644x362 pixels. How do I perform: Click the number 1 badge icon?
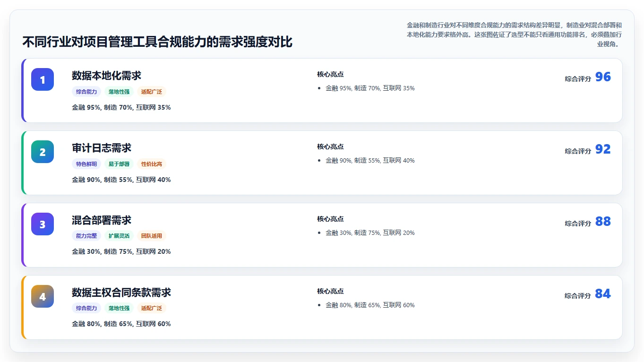[x=43, y=79]
